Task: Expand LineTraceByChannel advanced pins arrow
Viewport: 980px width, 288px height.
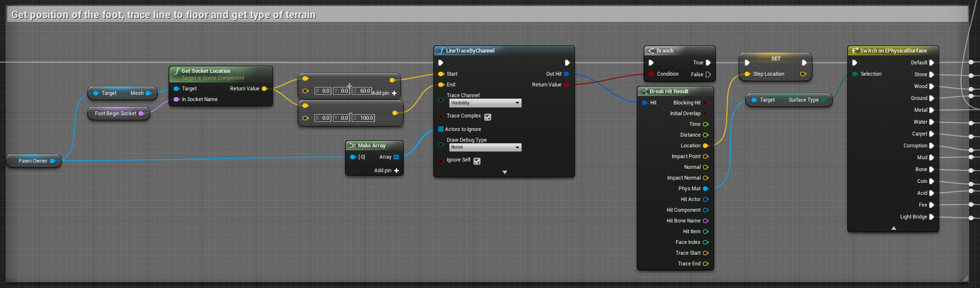Action: (x=504, y=172)
